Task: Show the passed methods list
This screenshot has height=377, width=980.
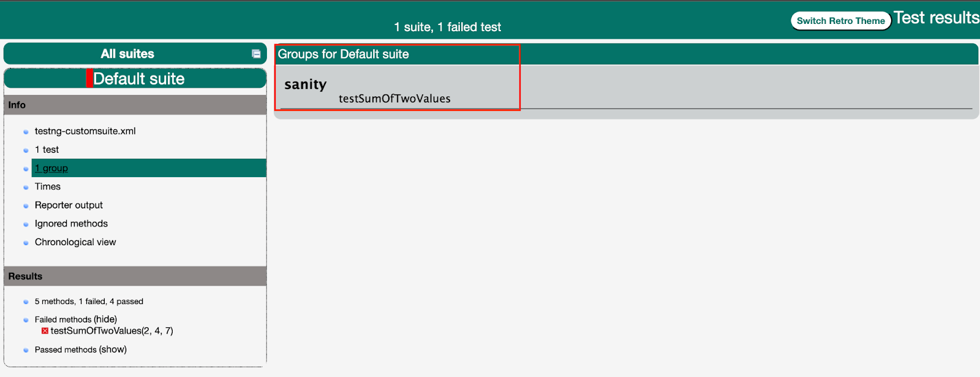Action: 113,349
